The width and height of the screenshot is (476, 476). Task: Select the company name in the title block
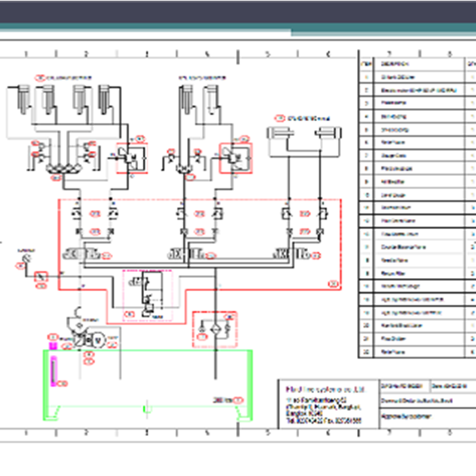click(x=324, y=390)
